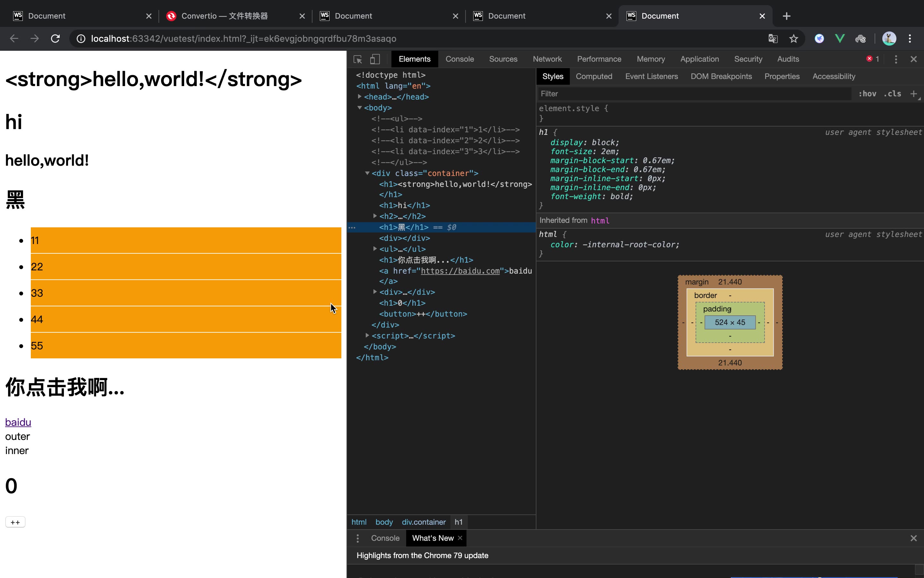This screenshot has width=924, height=578.
Task: Click the box model content size 524 × 45
Action: click(730, 322)
